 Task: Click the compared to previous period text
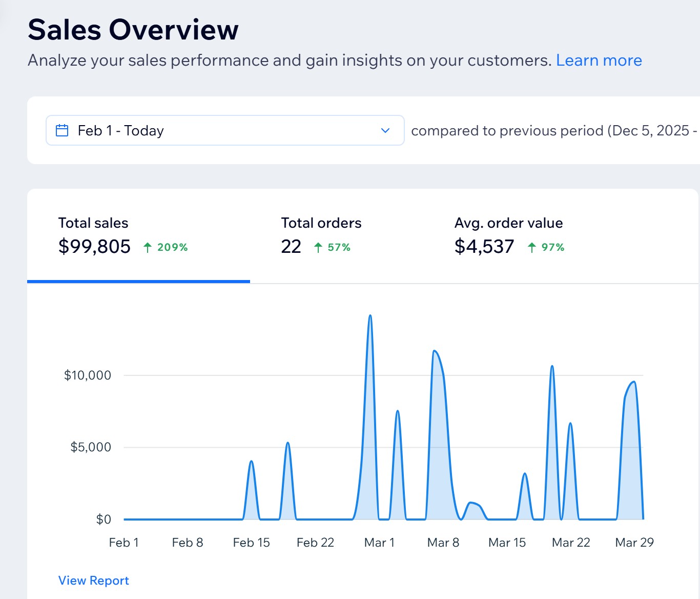tap(554, 131)
